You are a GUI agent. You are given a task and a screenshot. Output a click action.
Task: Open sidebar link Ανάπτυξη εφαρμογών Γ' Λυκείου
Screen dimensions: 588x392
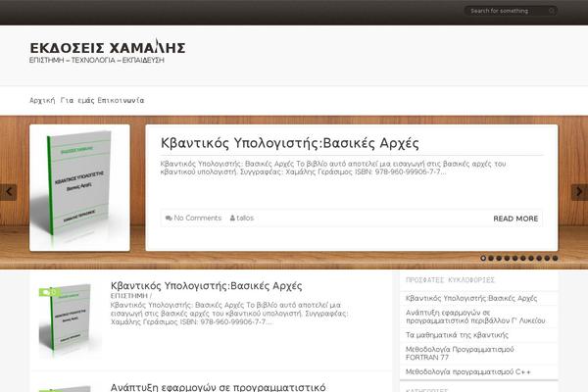[475, 317]
